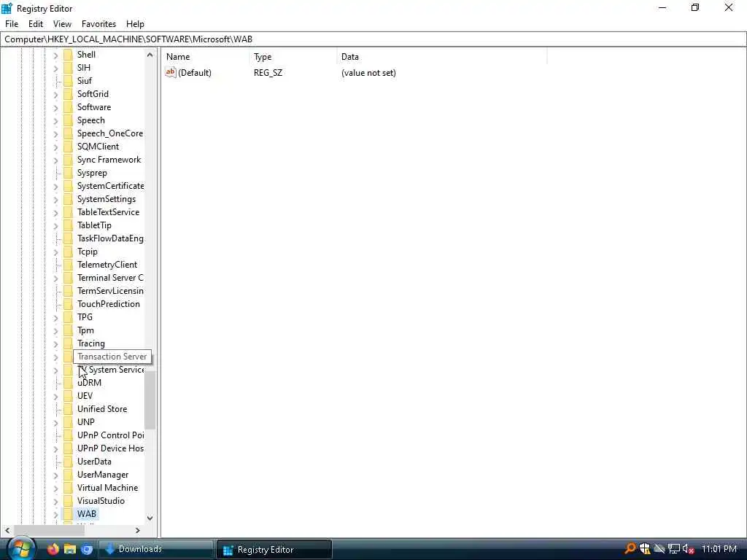
Task: Expand the SQMClient key
Action: 55,147
